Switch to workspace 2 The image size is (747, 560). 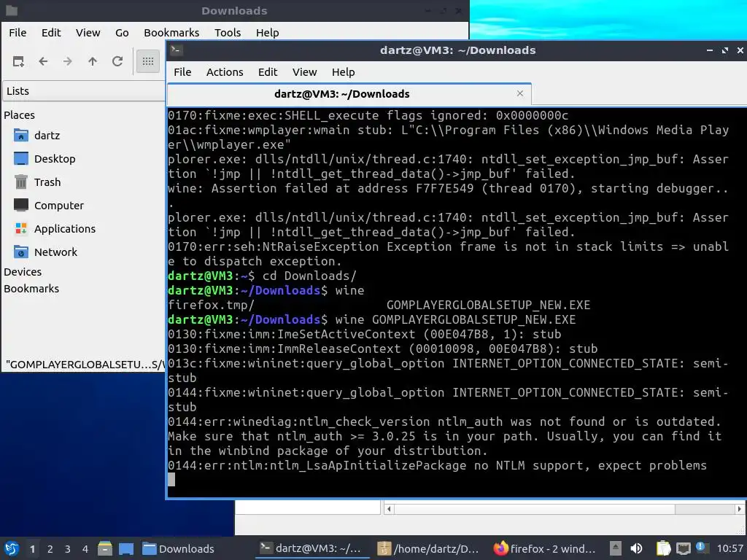click(x=50, y=548)
